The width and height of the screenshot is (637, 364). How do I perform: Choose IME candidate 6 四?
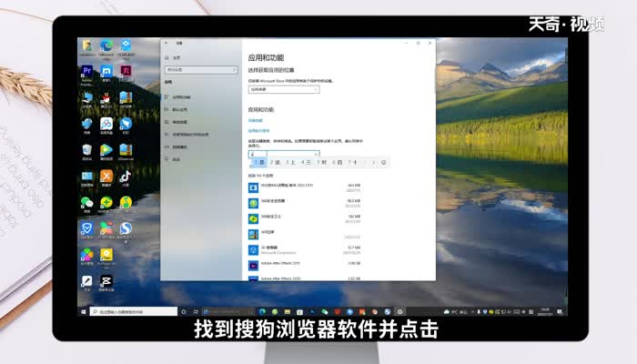[338, 163]
